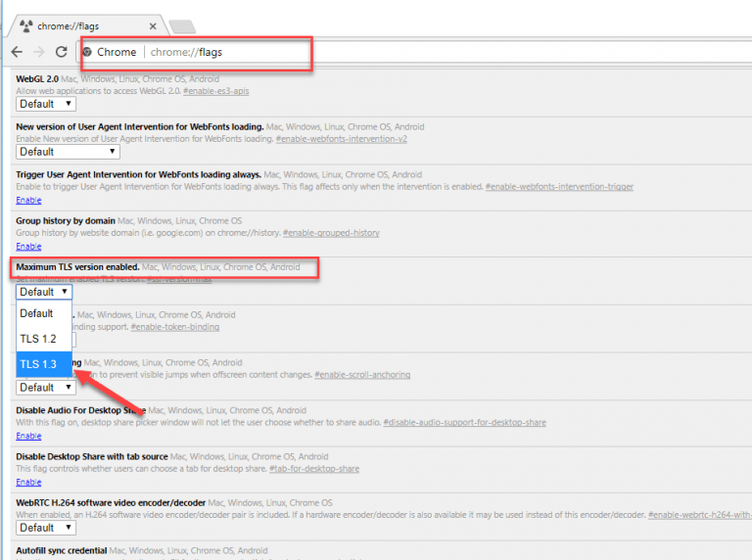
Task: Open WebRTC H.264 encoder Default dropdown
Action: point(46,528)
